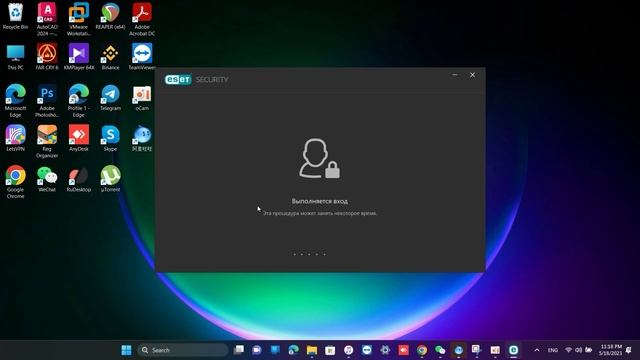Select the Telegram desktop shortcut
Viewport: 640px width, 360px height.
point(110,98)
